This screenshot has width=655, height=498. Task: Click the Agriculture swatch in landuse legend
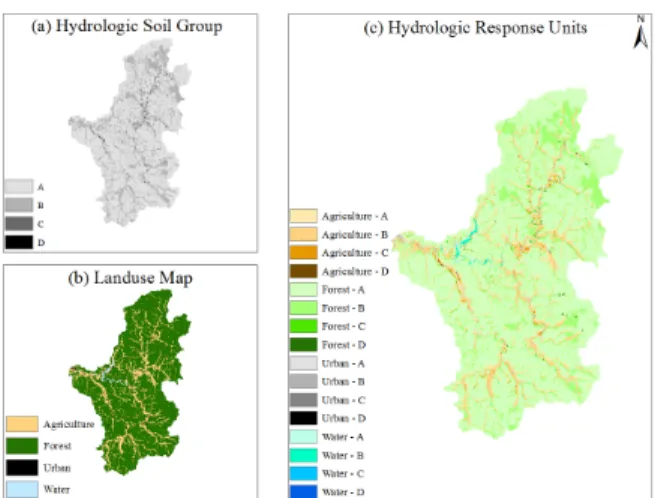pyautogui.click(x=22, y=424)
